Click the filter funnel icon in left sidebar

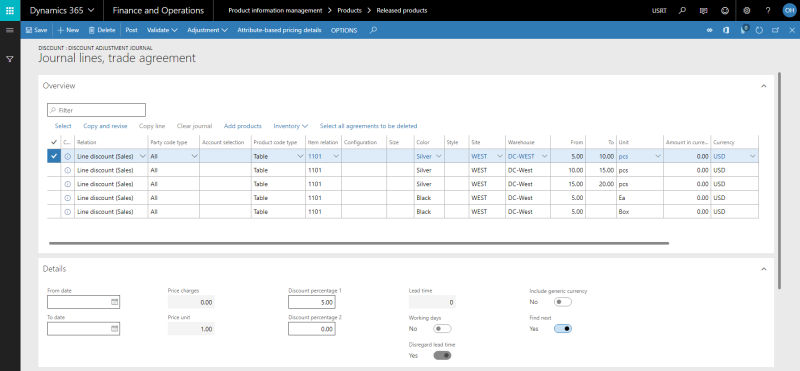click(x=10, y=59)
